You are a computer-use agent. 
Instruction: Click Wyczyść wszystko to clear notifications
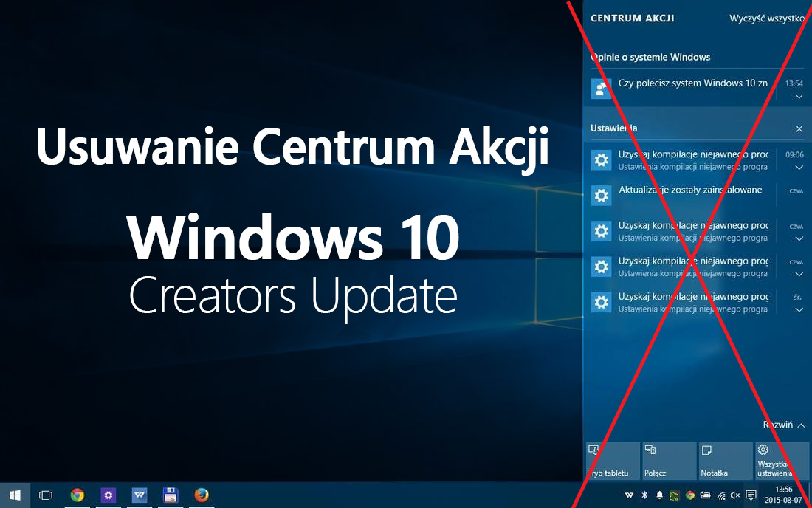pos(767,18)
